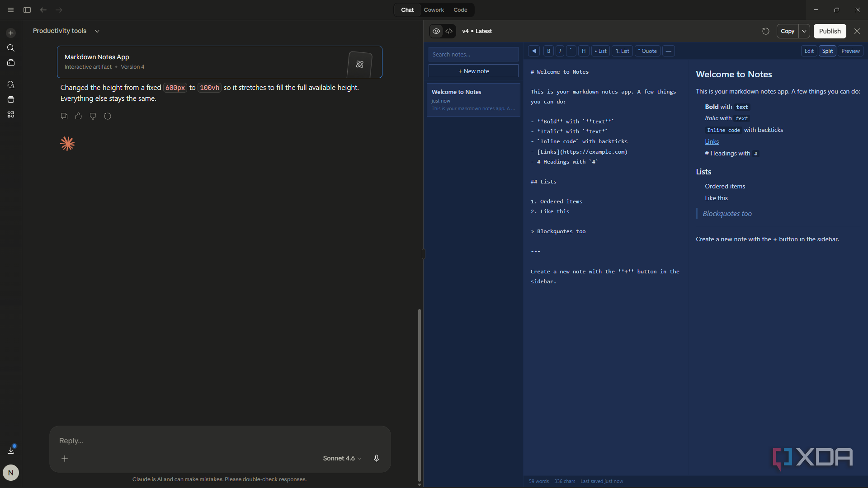868x488 pixels.
Task: Switch artifact to code view
Action: pos(449,31)
